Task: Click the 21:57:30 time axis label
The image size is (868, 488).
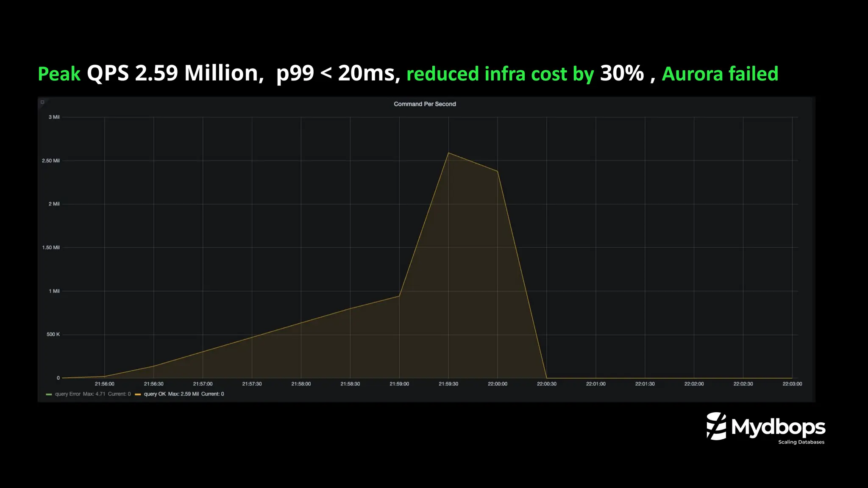Action: (252, 384)
